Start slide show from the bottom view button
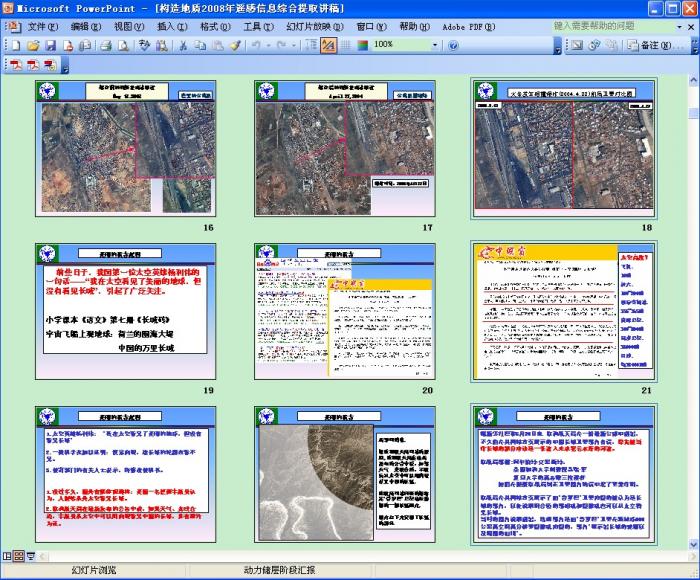The width and height of the screenshot is (700, 580). (30, 555)
